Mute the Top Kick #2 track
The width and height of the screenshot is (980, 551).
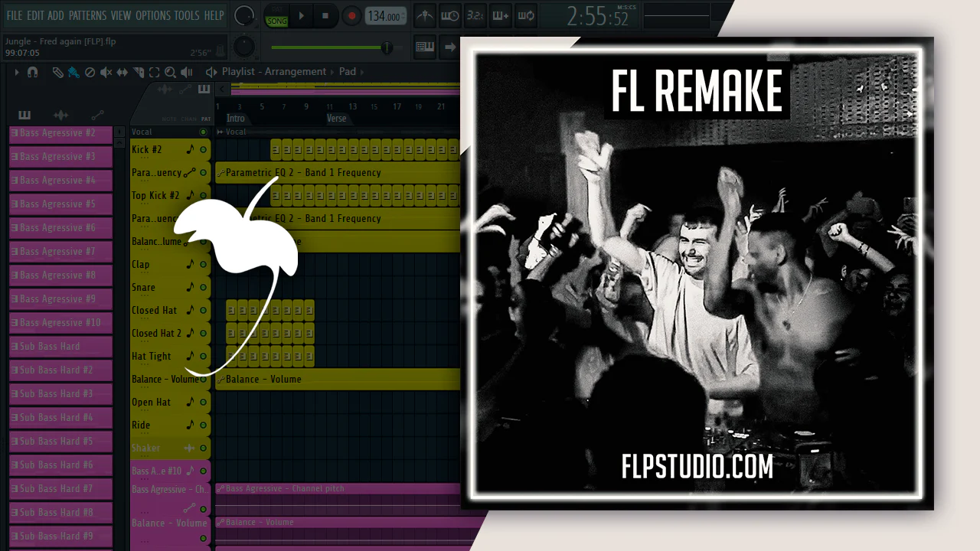[203, 196]
